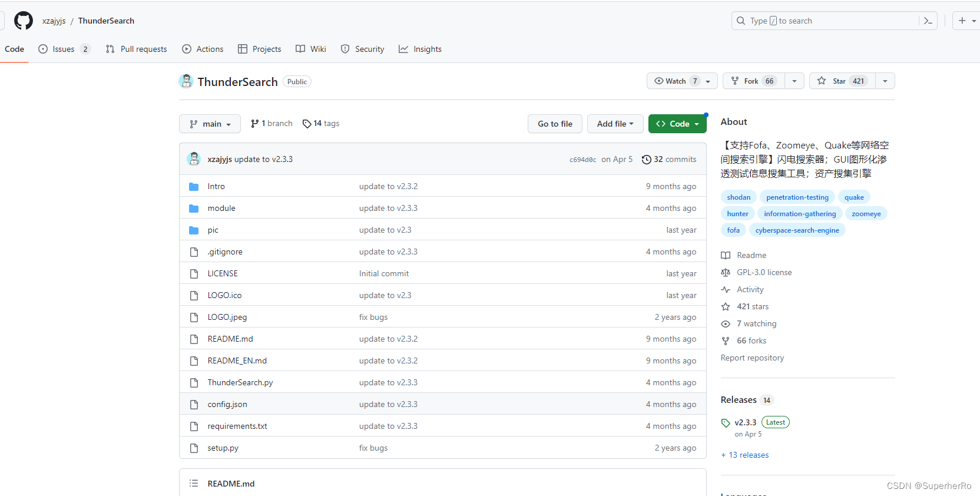Click the penetration-testing topic tag

pyautogui.click(x=797, y=197)
